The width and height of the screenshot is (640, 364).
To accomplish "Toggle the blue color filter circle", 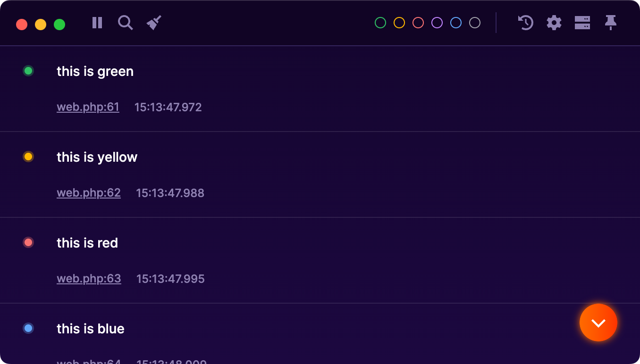I will 455,22.
